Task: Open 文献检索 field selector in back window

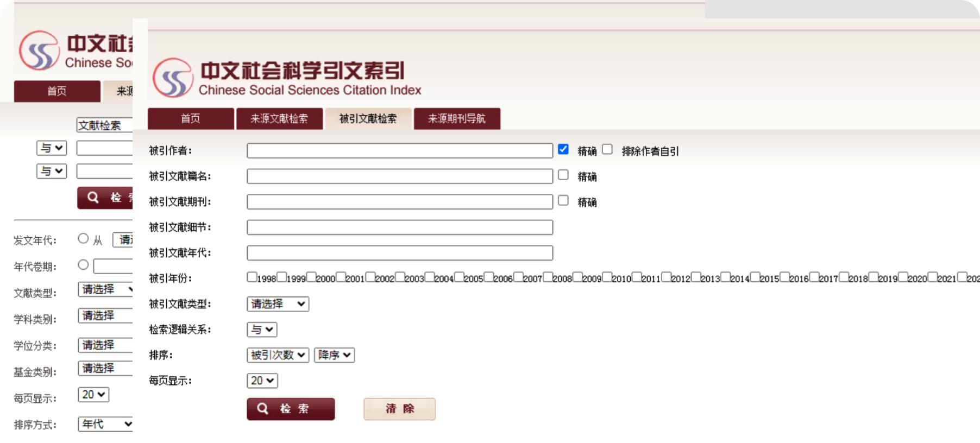Action: pos(104,125)
